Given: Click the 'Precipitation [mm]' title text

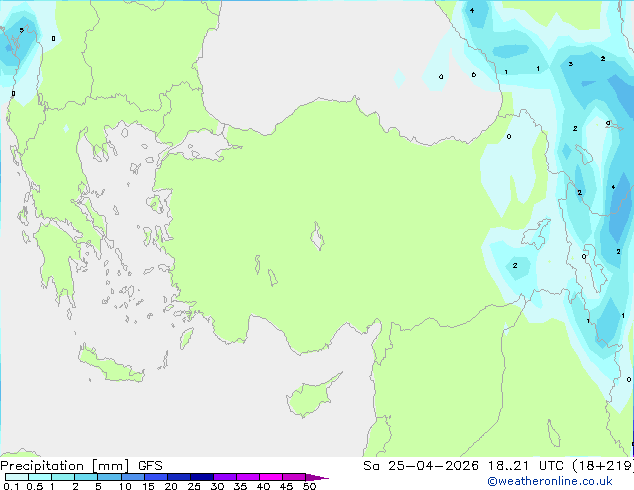Looking at the screenshot, I should [65, 466].
